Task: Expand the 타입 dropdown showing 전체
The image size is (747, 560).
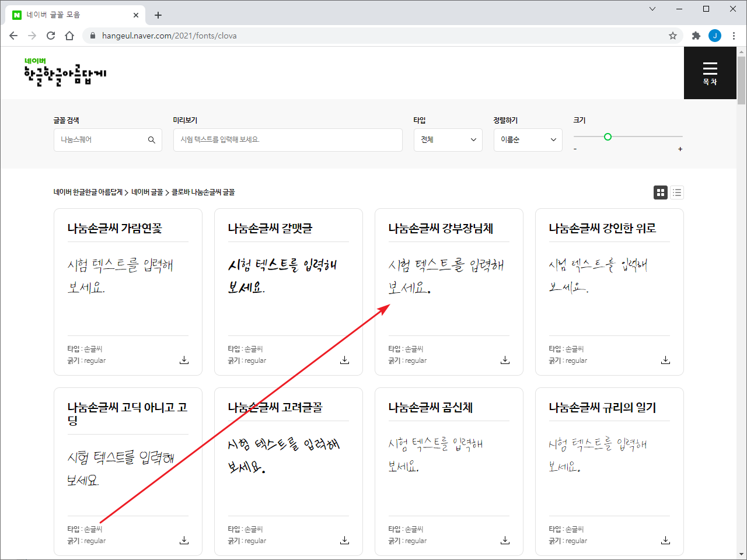Action: click(448, 140)
